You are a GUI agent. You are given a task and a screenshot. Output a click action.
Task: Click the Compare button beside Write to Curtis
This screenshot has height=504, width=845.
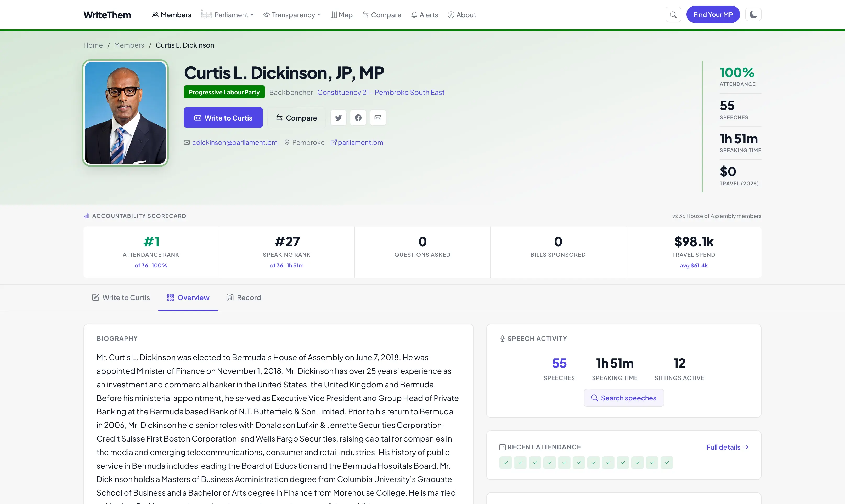point(296,118)
